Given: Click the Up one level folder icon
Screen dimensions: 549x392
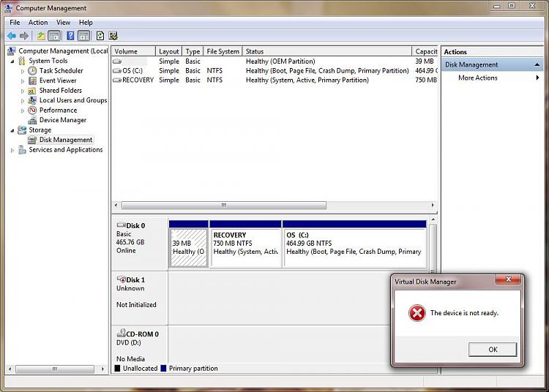Looking at the screenshot, I should point(41,36).
